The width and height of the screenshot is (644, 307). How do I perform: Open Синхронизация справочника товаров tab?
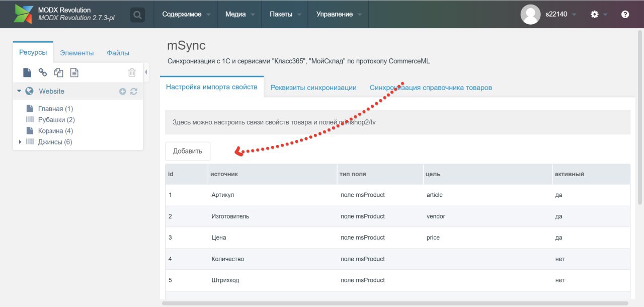(431, 88)
